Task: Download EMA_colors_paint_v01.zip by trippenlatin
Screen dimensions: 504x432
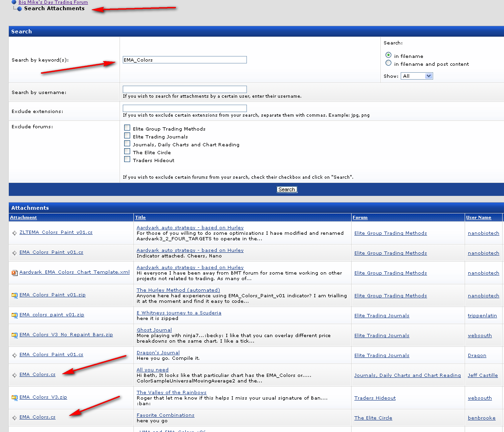Action: [x=52, y=315]
